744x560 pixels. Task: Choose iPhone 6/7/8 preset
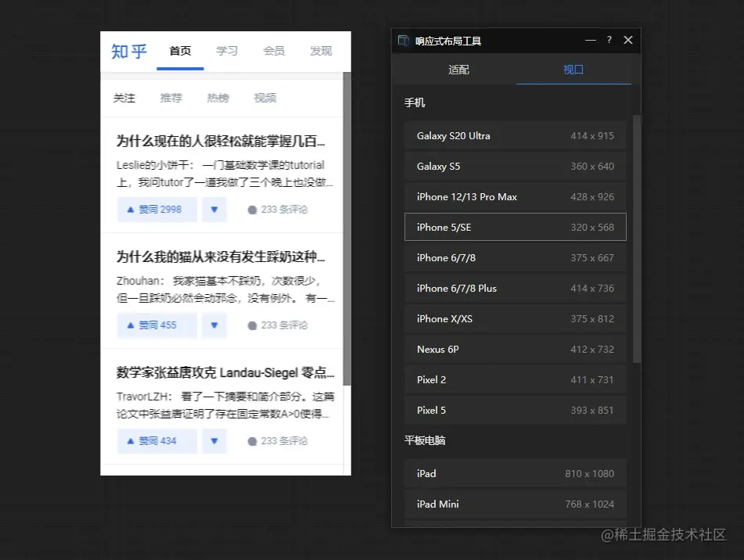(516, 258)
